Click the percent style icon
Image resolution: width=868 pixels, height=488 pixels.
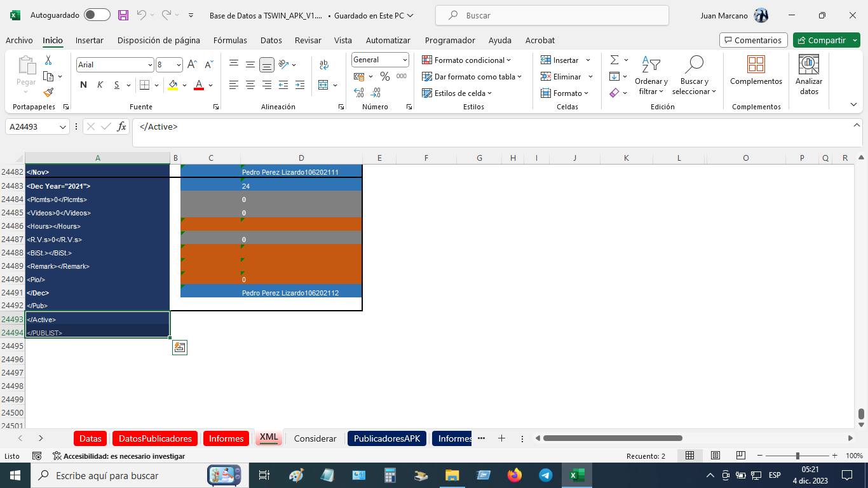(x=384, y=76)
